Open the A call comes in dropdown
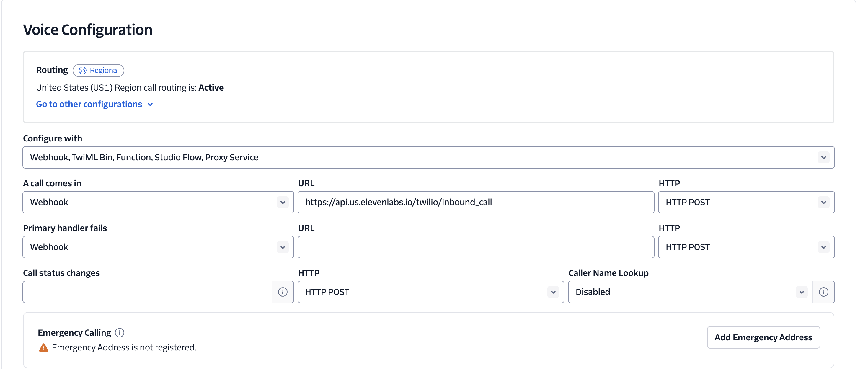 (158, 202)
